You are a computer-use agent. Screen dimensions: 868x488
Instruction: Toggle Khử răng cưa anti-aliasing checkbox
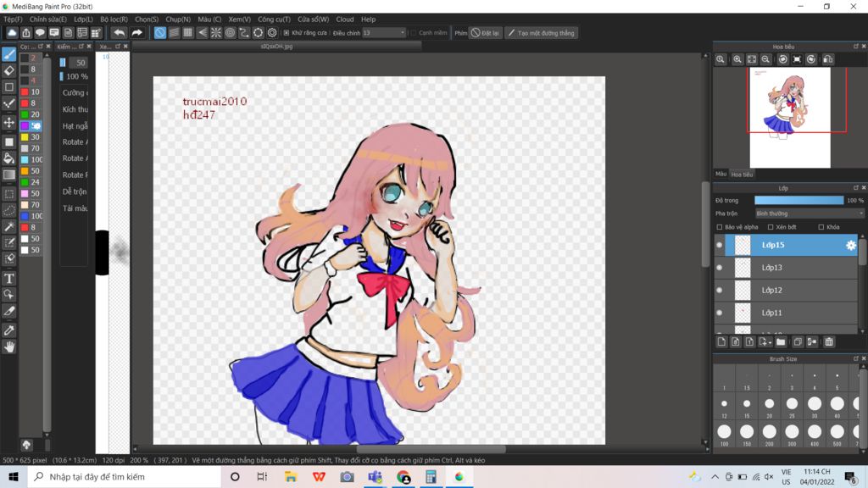tap(287, 33)
